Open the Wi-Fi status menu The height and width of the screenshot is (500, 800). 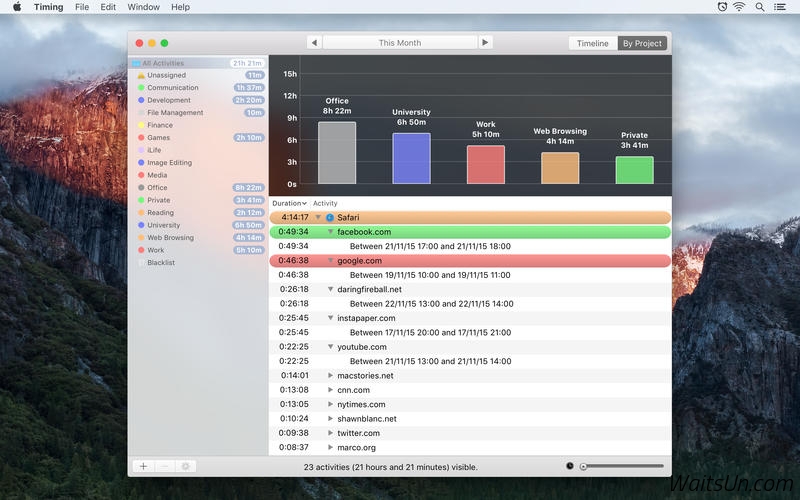pyautogui.click(x=739, y=7)
